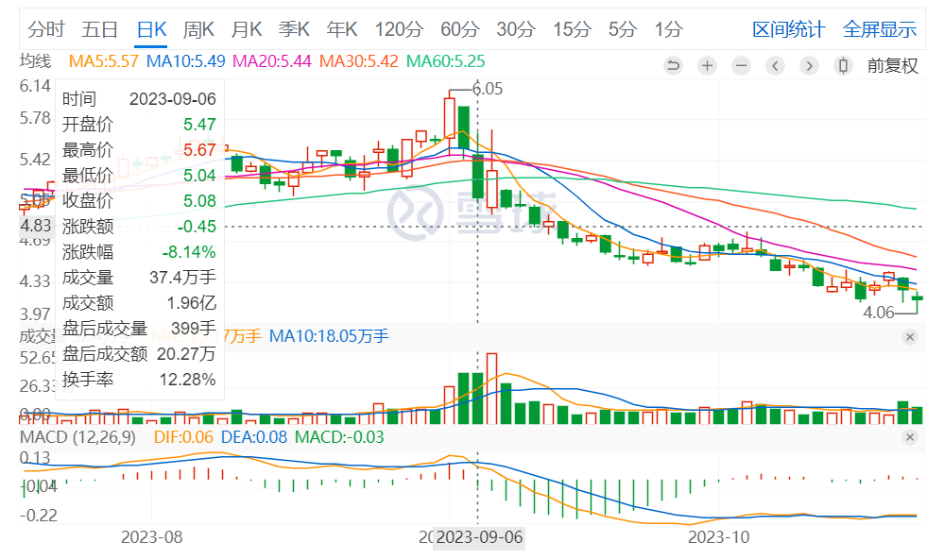Click the undo/reset chart arrow icon
The image size is (944, 560).
[673, 66]
